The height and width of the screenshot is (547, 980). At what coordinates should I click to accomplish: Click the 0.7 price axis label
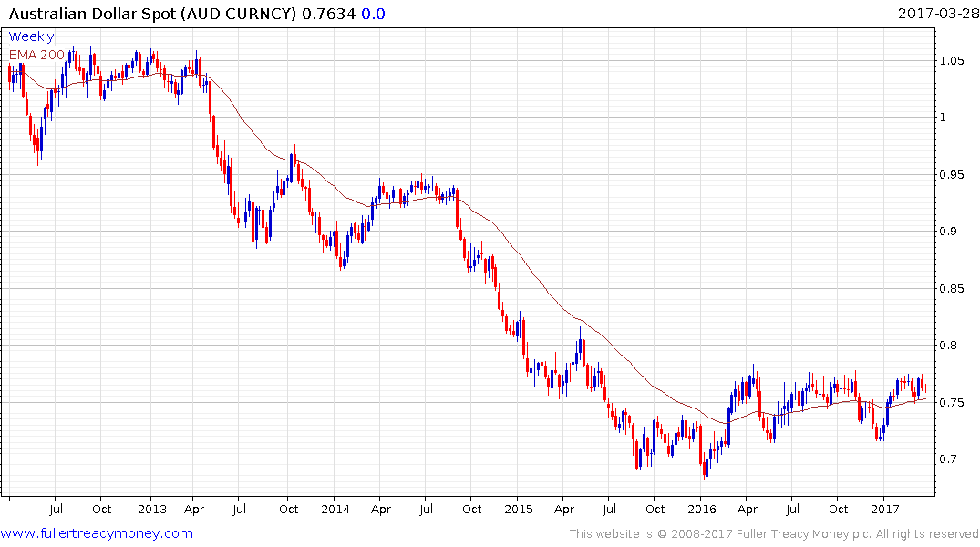[x=947, y=459]
